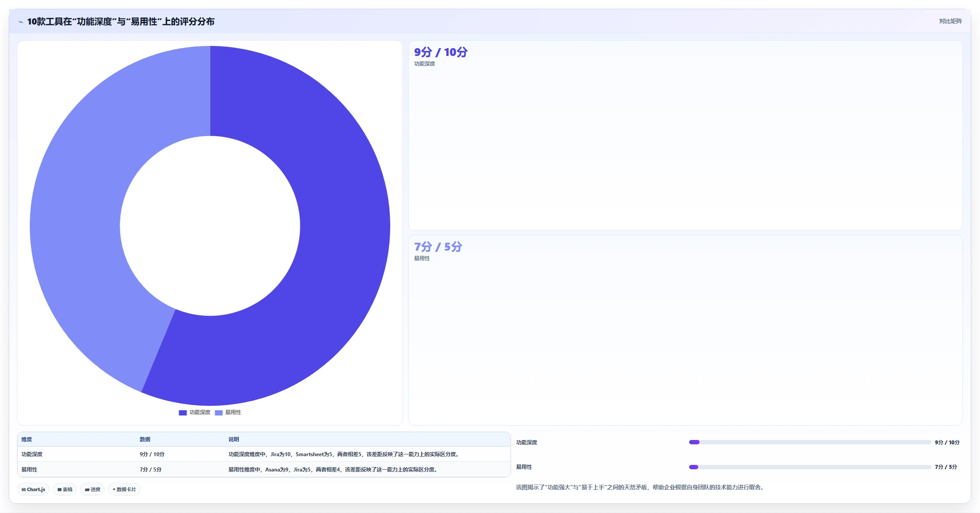Image resolution: width=980 pixels, height=513 pixels.
Task: Click the table note mentioning Asana为9, Jira为5
Action: click(x=333, y=470)
